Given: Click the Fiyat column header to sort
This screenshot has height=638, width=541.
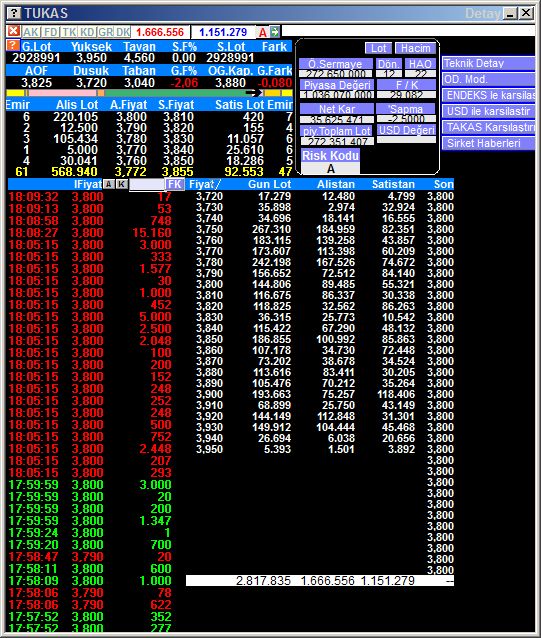Looking at the screenshot, I should click(x=205, y=184).
